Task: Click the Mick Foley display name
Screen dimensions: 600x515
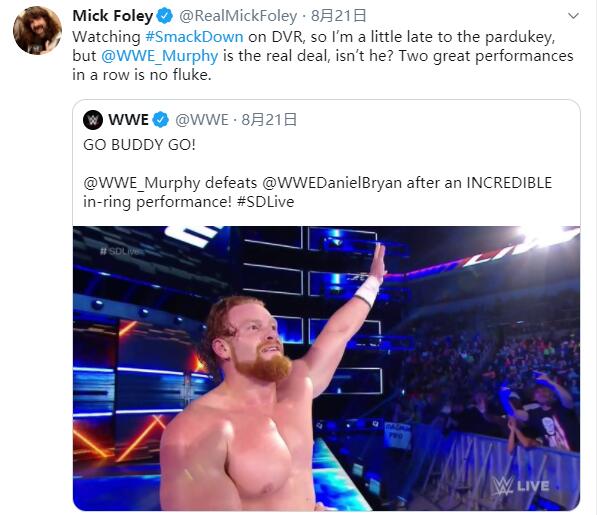Action: point(113,16)
